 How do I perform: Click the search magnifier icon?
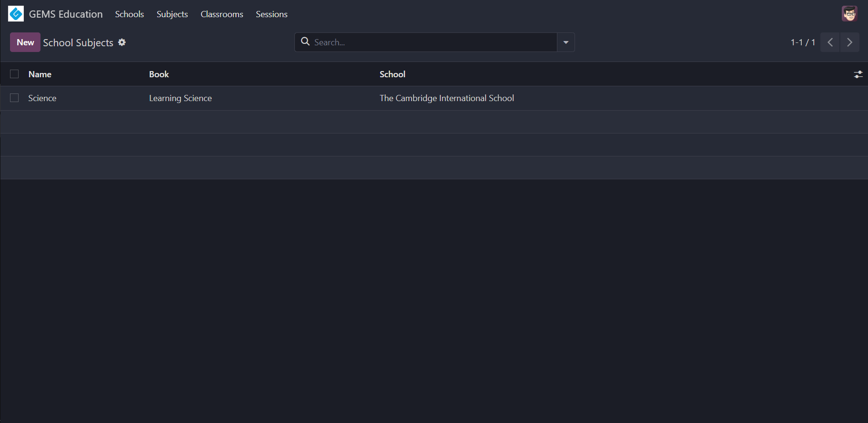point(305,42)
